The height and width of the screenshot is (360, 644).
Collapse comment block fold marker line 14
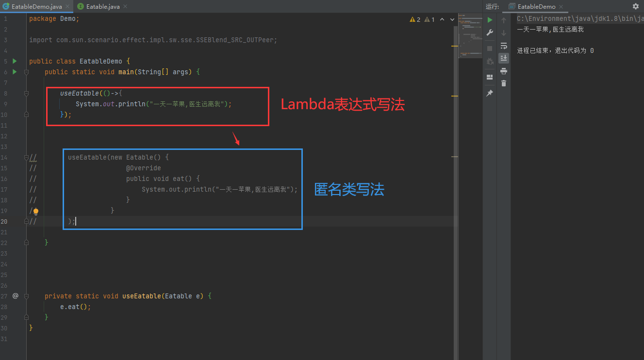tap(27, 157)
